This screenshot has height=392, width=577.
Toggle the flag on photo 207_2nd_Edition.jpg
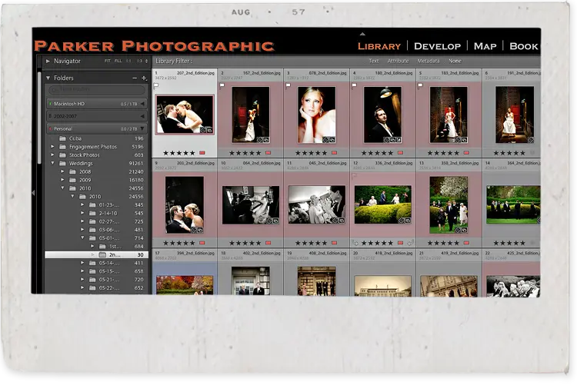pos(156,85)
